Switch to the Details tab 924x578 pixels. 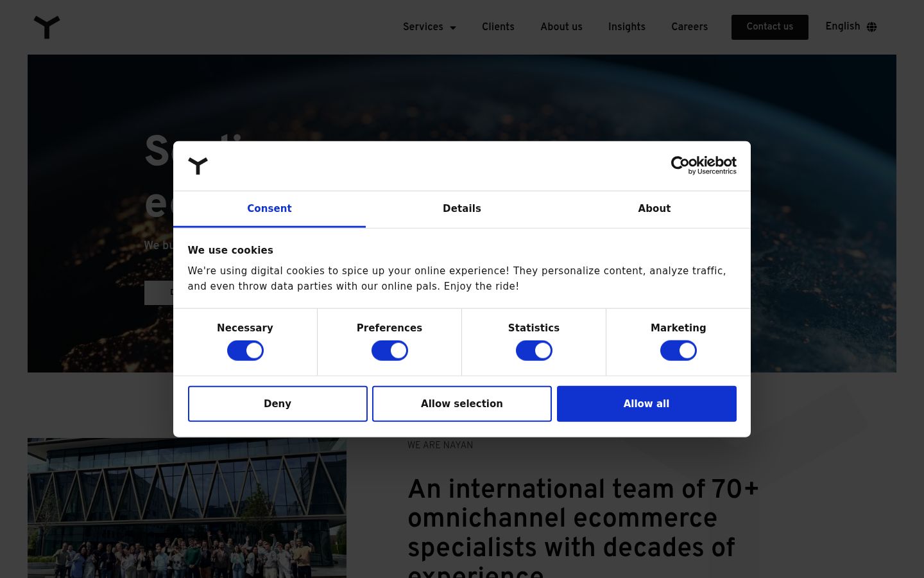point(462,209)
